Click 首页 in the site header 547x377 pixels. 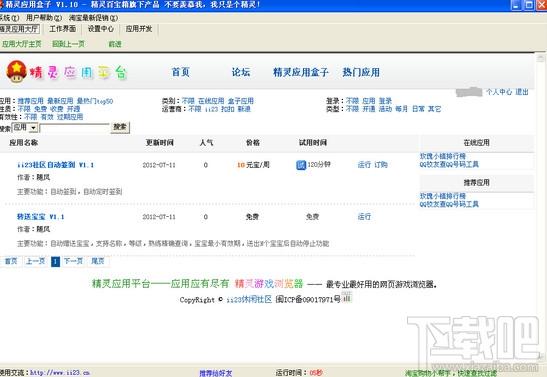pos(180,72)
